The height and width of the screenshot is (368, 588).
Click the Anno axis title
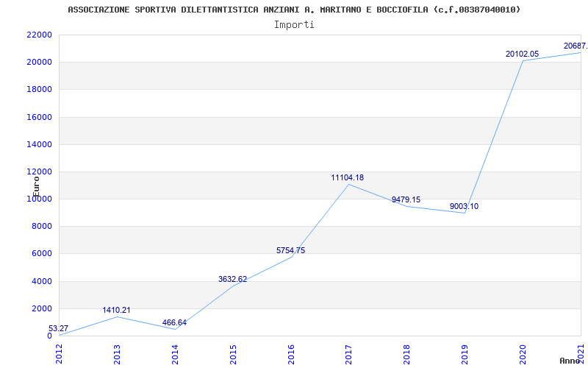coord(570,361)
